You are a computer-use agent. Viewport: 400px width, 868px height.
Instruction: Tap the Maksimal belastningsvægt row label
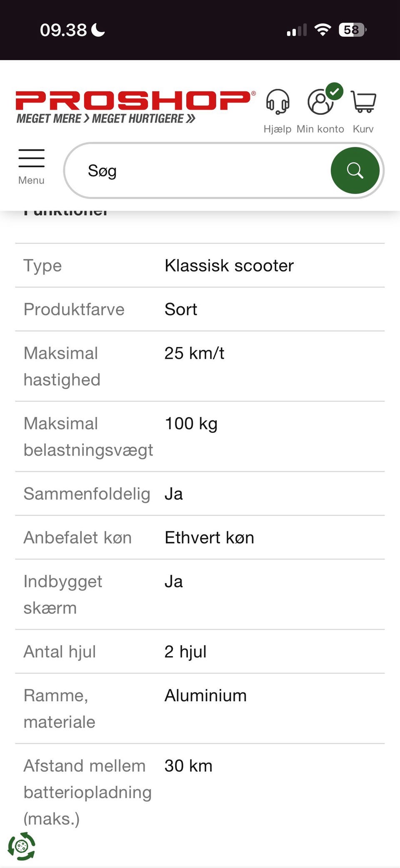[x=88, y=437]
